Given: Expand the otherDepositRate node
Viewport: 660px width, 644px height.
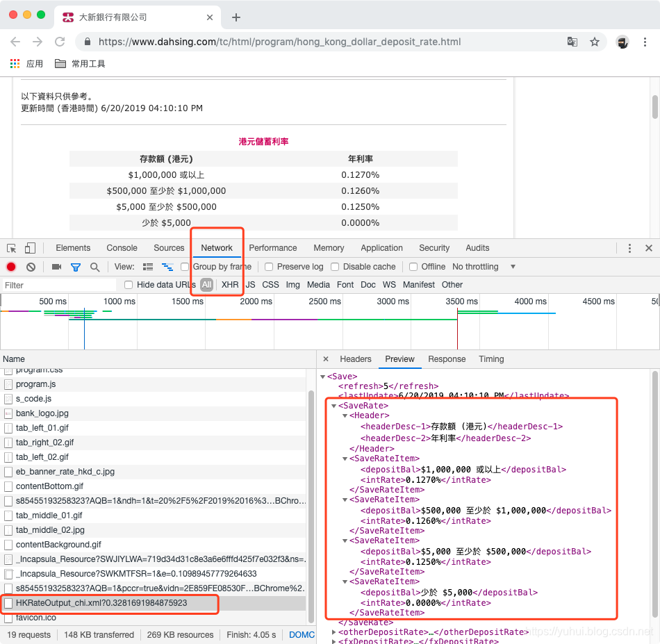Looking at the screenshot, I should click(333, 631).
